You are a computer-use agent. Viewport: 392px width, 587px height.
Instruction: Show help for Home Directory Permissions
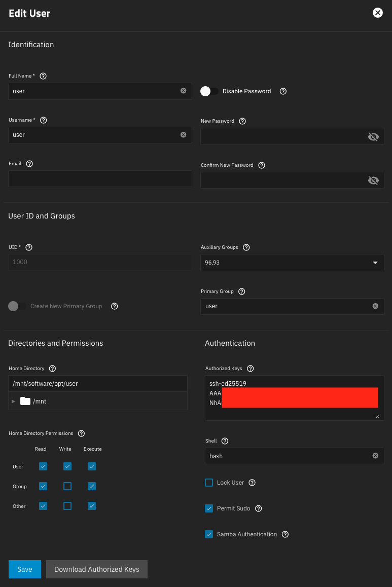[x=81, y=433]
